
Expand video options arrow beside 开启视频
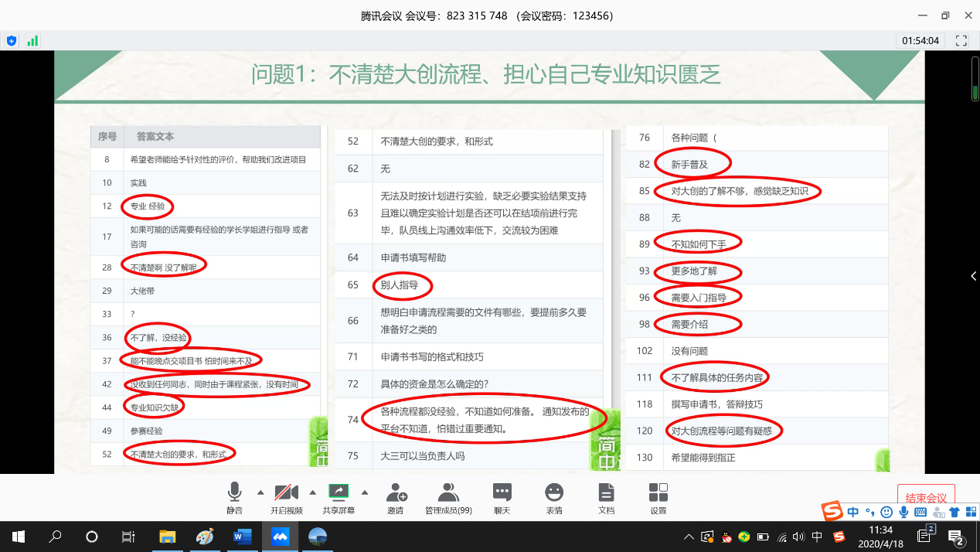click(x=312, y=492)
